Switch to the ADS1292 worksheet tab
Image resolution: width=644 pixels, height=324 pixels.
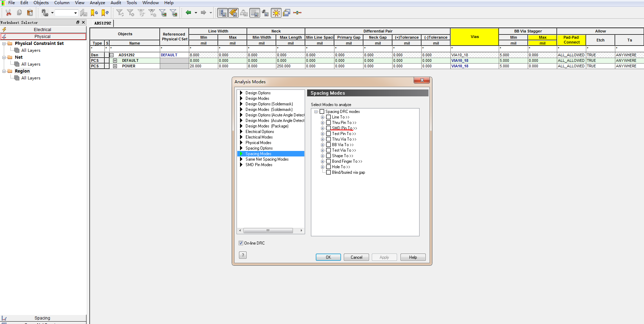click(102, 23)
